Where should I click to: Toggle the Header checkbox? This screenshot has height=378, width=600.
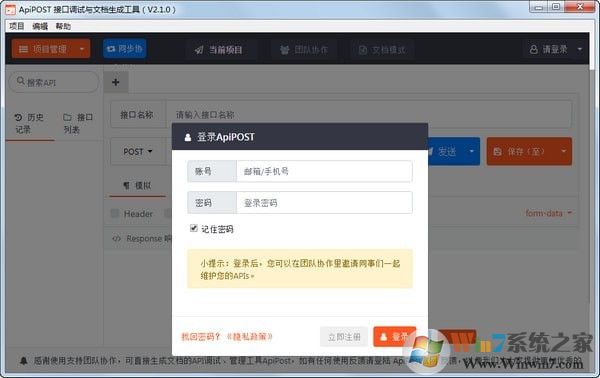click(x=114, y=213)
